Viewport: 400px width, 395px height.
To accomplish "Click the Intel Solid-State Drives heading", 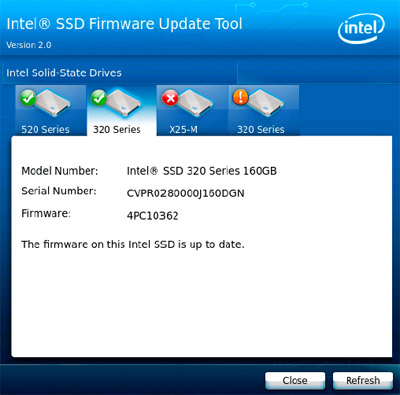I will tap(64, 73).
